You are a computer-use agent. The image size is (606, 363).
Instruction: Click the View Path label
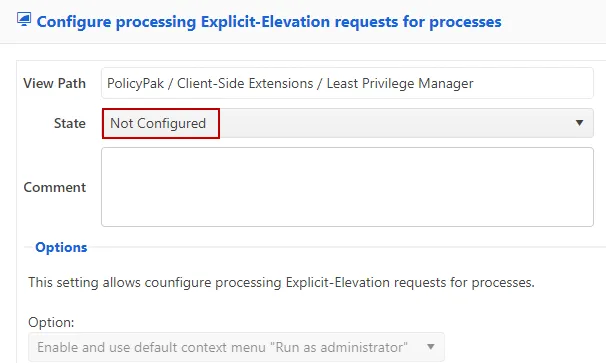pyautogui.click(x=54, y=83)
